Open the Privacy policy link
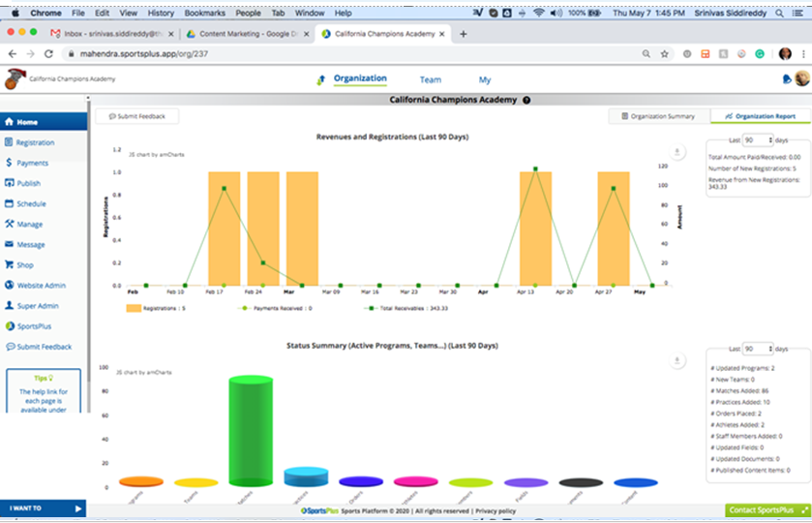 point(496,511)
